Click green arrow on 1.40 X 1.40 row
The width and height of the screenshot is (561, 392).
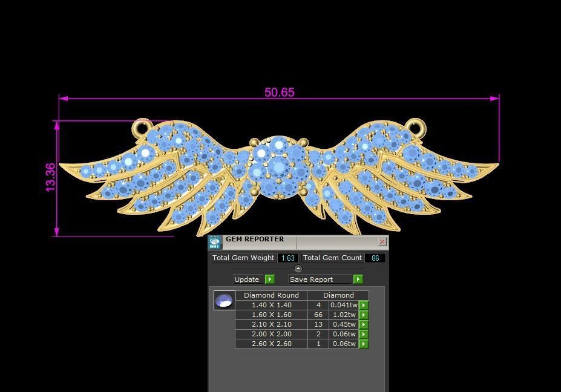coord(364,305)
